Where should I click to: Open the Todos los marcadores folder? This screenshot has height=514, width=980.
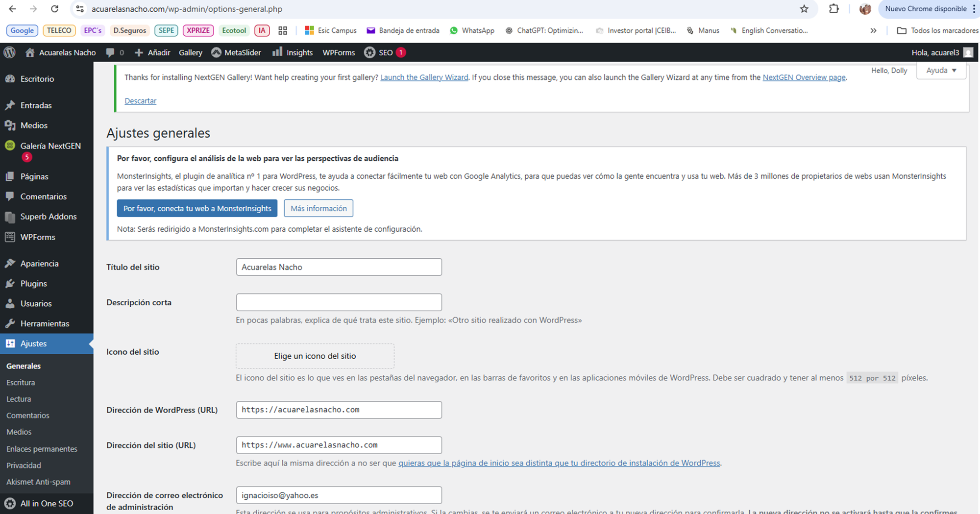[938, 30]
